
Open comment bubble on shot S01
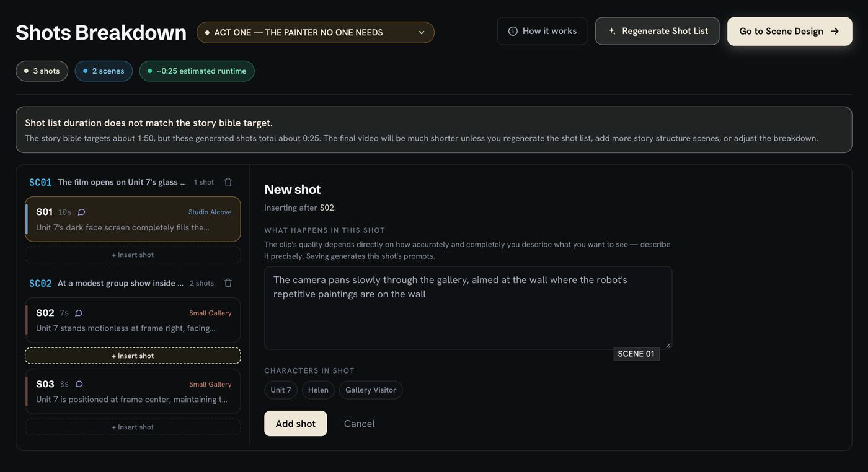point(81,212)
